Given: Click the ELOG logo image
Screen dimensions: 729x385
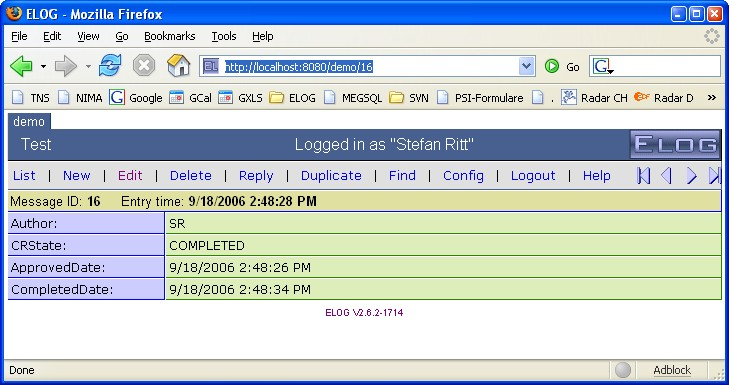Looking at the screenshot, I should (x=675, y=145).
